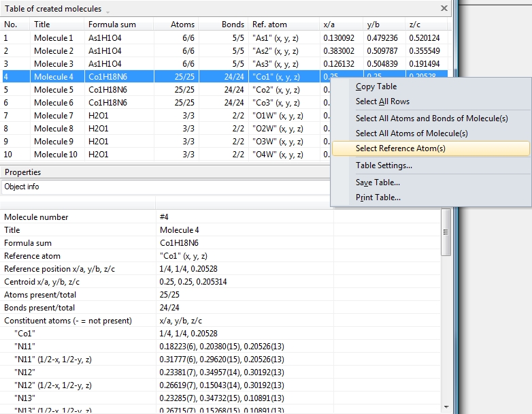
Task: Click Save Table... in context menu
Action: tap(378, 182)
